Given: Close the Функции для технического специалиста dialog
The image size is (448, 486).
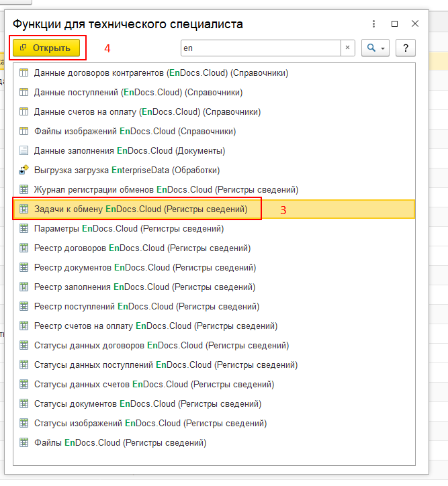Looking at the screenshot, I should click(x=415, y=23).
